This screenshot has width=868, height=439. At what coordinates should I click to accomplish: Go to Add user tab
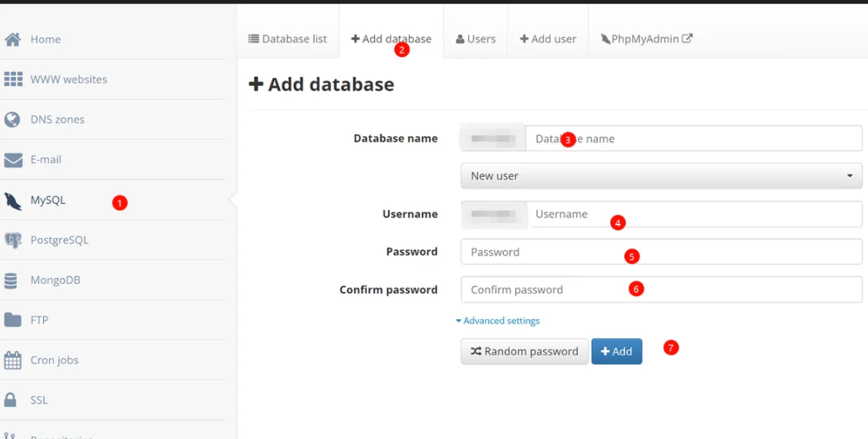tap(547, 39)
